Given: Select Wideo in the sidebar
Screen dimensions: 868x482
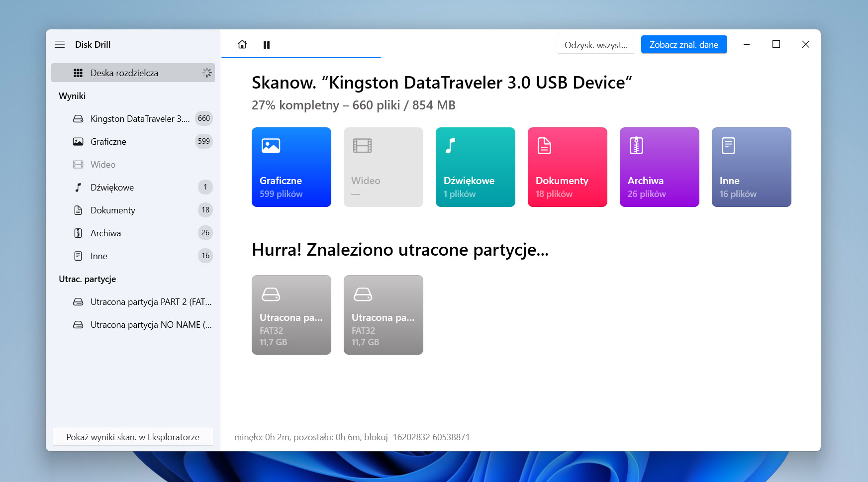Looking at the screenshot, I should [x=133, y=164].
